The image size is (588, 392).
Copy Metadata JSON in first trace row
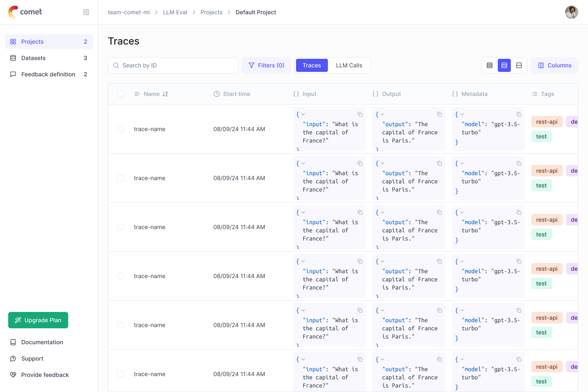[519, 114]
